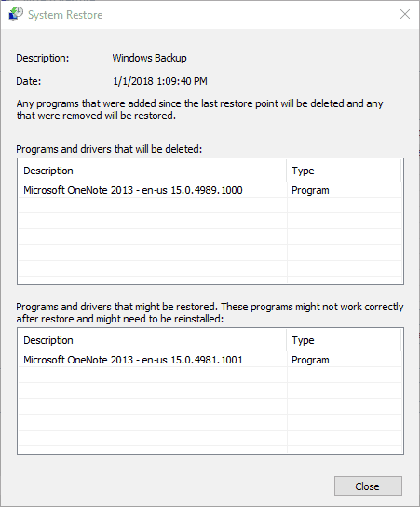
Task: Click the System Restore title bar icon
Action: click(16, 14)
